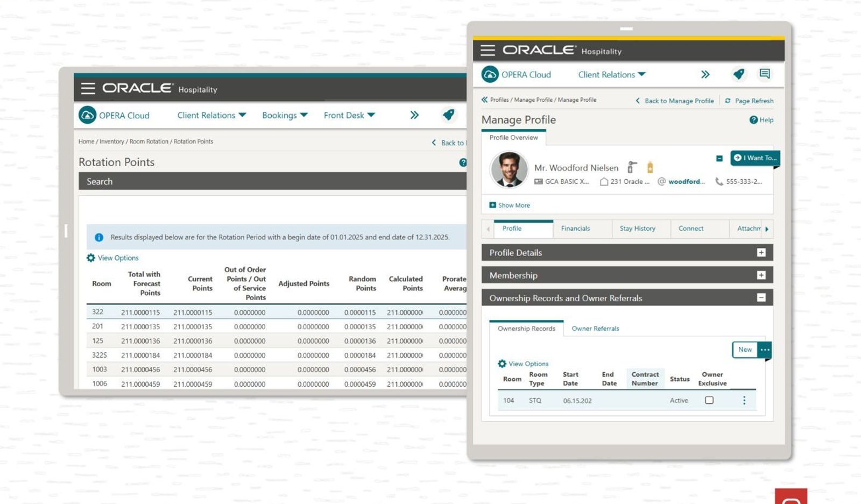Image resolution: width=861 pixels, height=504 pixels.
Task: Expand more menus chevron in Manage Profile window
Action: [705, 74]
